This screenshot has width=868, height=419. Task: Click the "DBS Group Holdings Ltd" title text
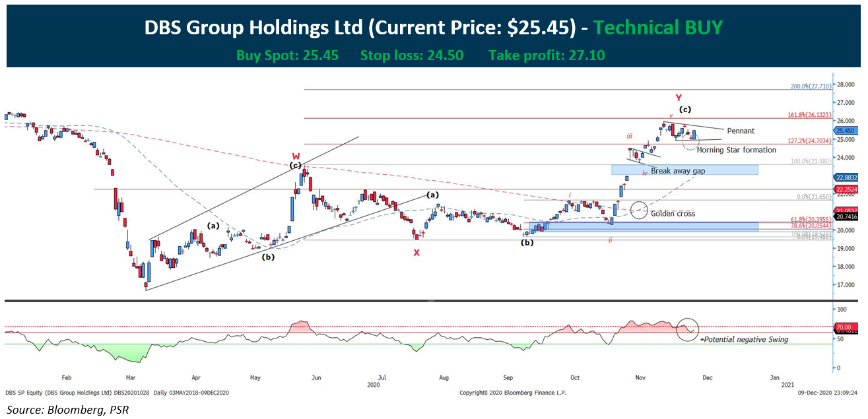[x=253, y=28]
